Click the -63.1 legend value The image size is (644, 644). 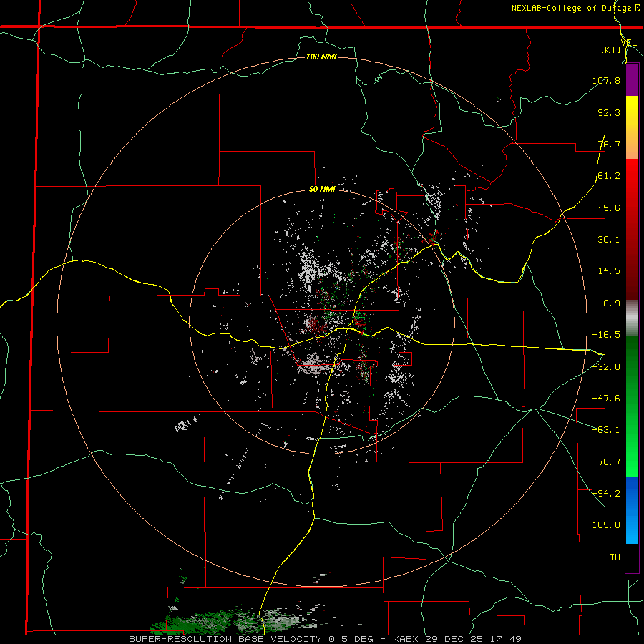click(x=606, y=430)
